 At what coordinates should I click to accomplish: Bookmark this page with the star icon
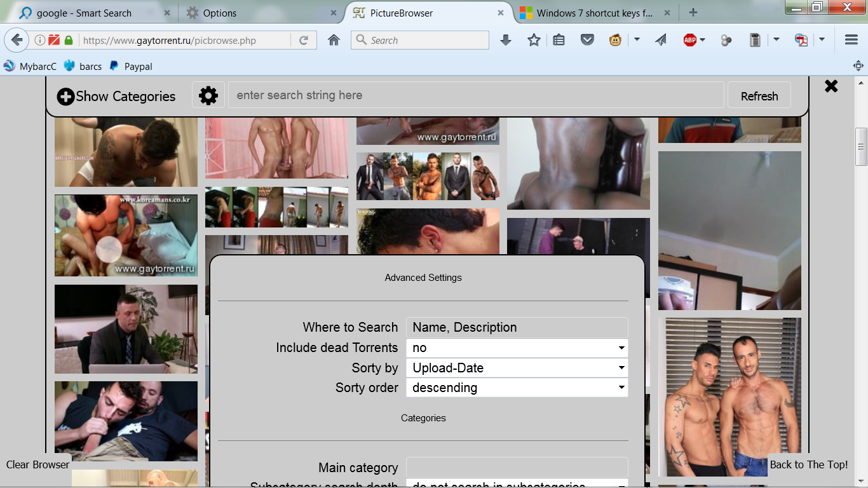pyautogui.click(x=534, y=40)
